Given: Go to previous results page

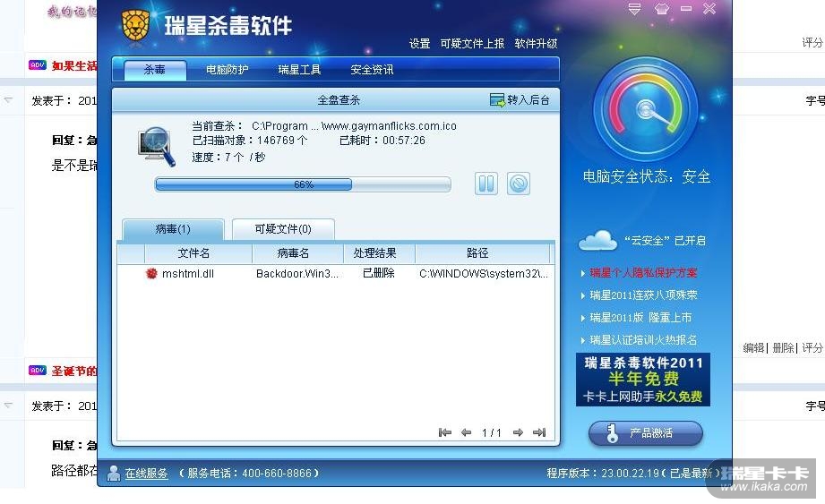Looking at the screenshot, I should 466,432.
